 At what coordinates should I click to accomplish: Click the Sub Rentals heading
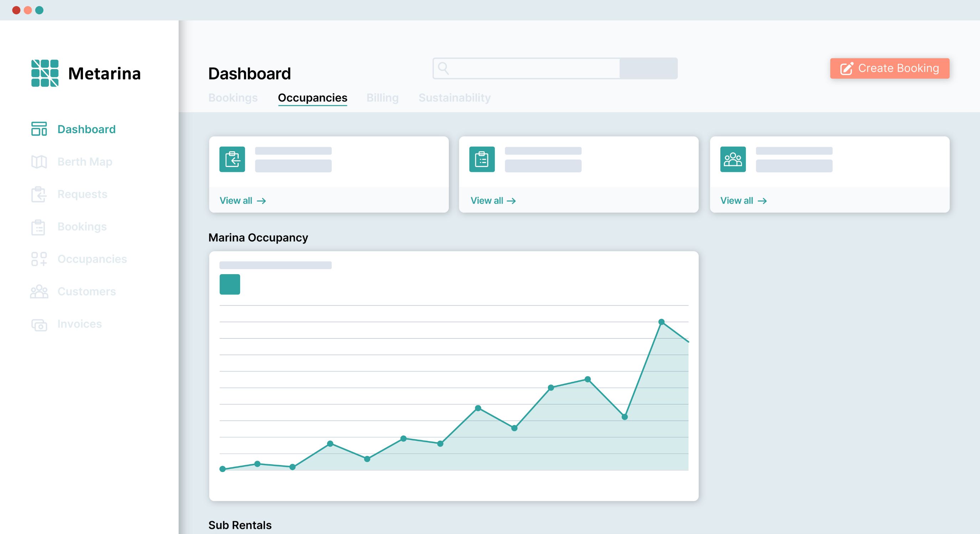pos(240,525)
